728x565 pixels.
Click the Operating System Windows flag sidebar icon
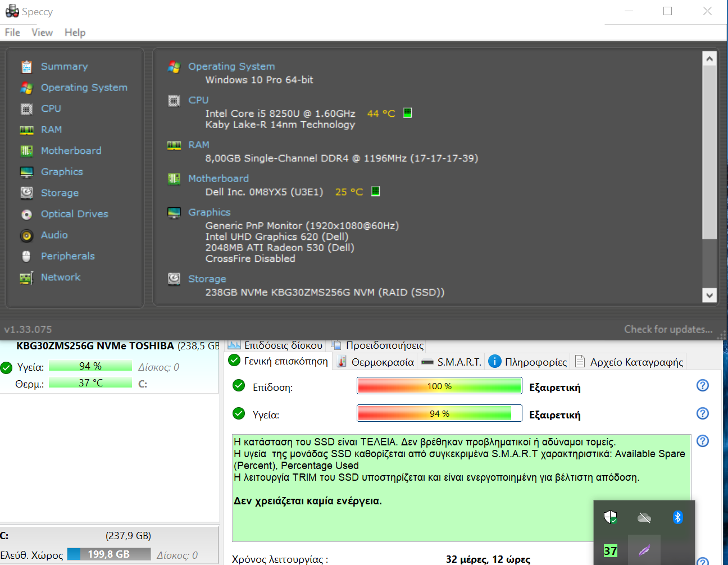[x=26, y=88]
